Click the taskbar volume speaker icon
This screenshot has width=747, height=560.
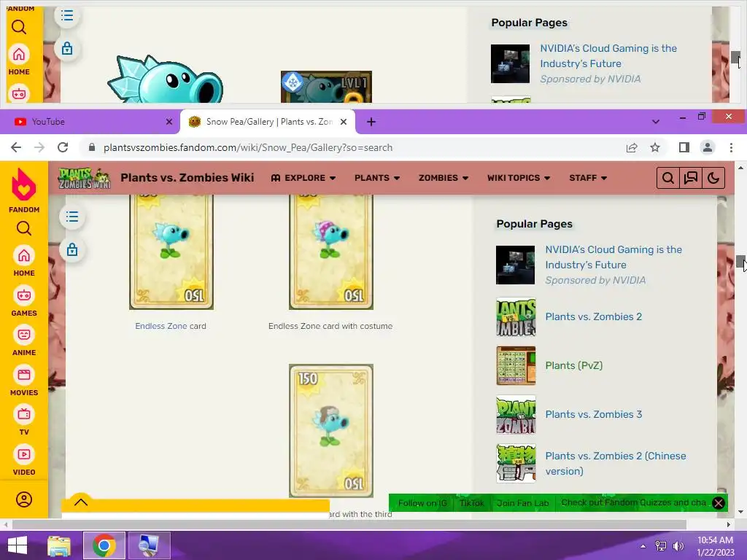678,545
